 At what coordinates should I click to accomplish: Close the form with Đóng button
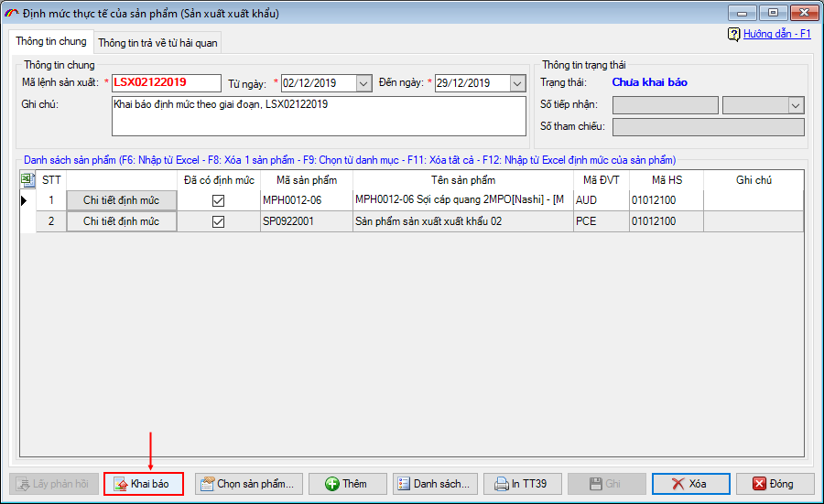(x=775, y=484)
